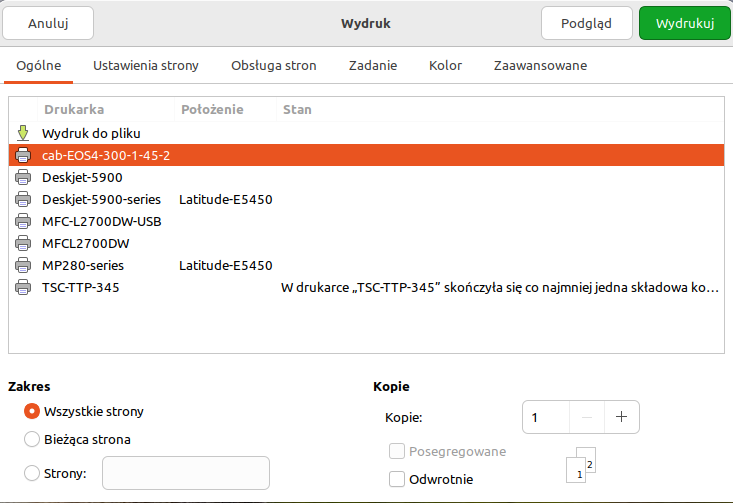The height and width of the screenshot is (503, 733).
Task: Increase copies with the plus button
Action: tap(621, 417)
